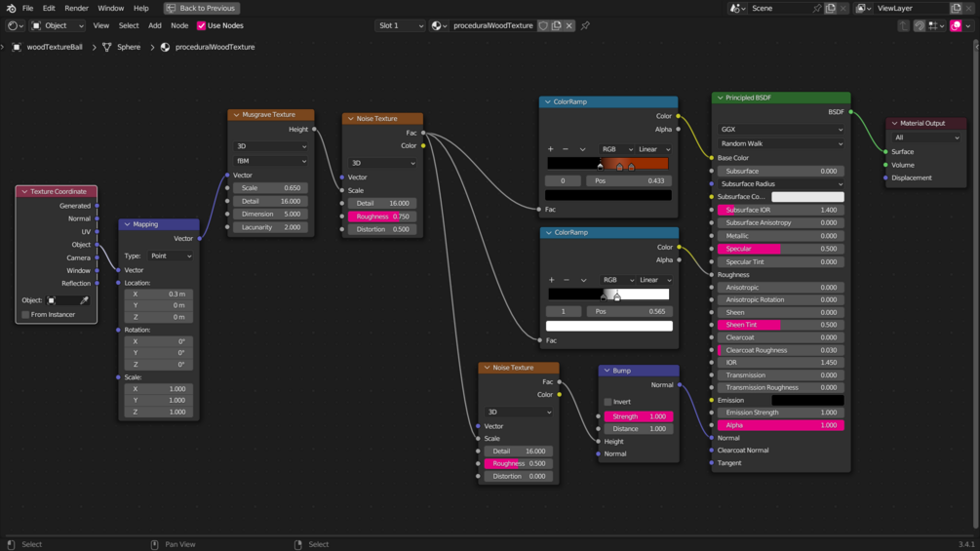
Task: Click the Noise Texture Roughness 0.750 slider
Action: pos(382,216)
